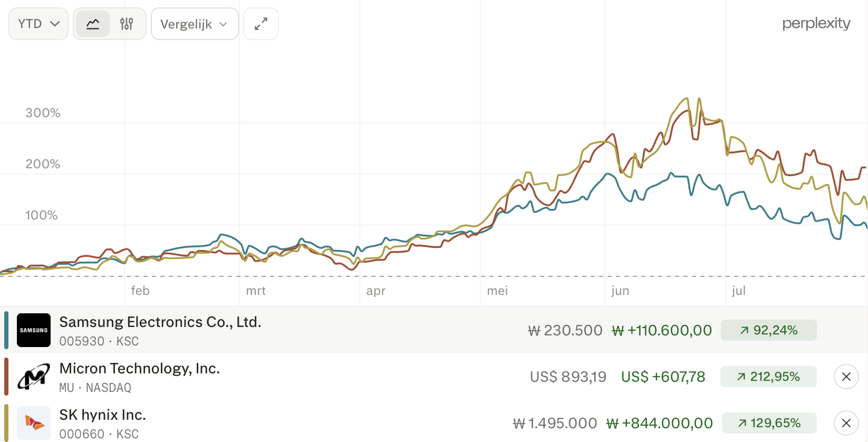Open chart settings sliders icon

point(127,24)
